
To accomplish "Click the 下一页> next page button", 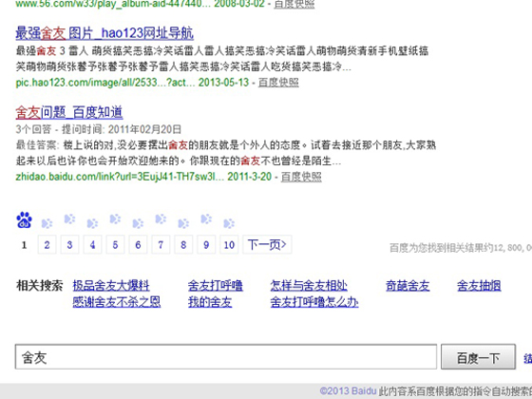I will pos(267,245).
